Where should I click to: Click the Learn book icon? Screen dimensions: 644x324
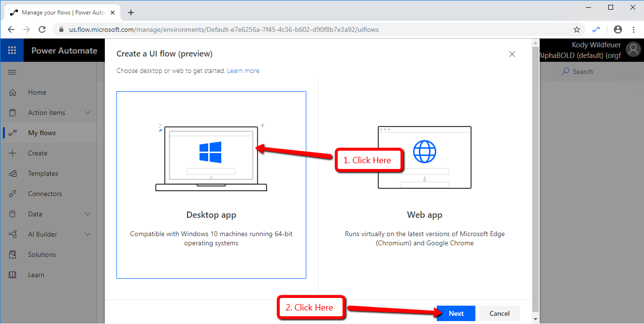pyautogui.click(x=13, y=275)
